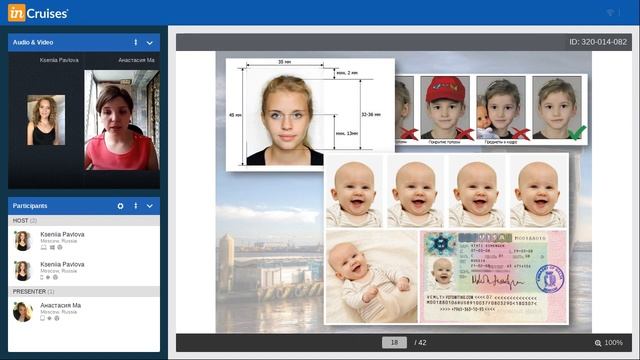Viewport: 640px width, 360px height.
Task: Open the Audio & Video panel options menu
Action: point(136,42)
